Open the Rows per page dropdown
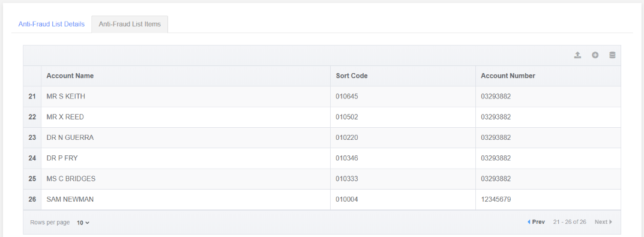Image resolution: width=644 pixels, height=237 pixels. pos(83,223)
